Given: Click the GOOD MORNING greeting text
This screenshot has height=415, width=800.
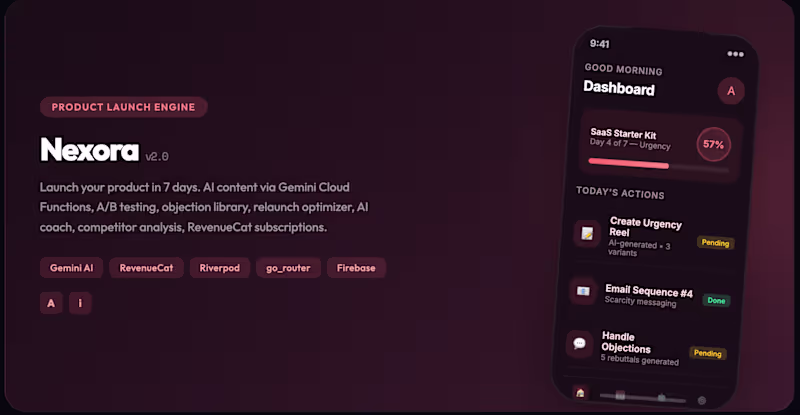Looking at the screenshot, I should pos(623,69).
